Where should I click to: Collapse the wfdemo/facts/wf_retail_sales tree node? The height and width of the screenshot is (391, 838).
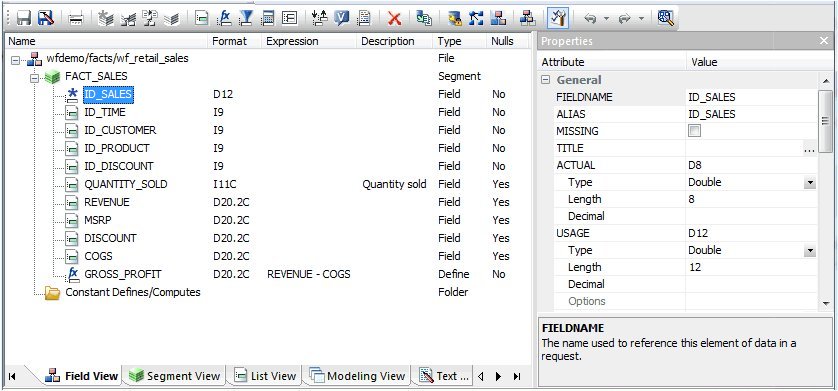15,59
